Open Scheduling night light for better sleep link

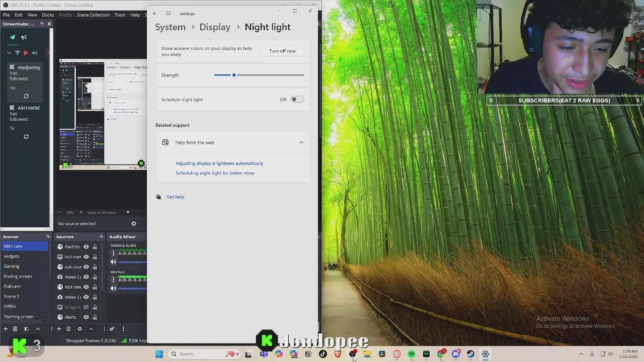pyautogui.click(x=215, y=173)
